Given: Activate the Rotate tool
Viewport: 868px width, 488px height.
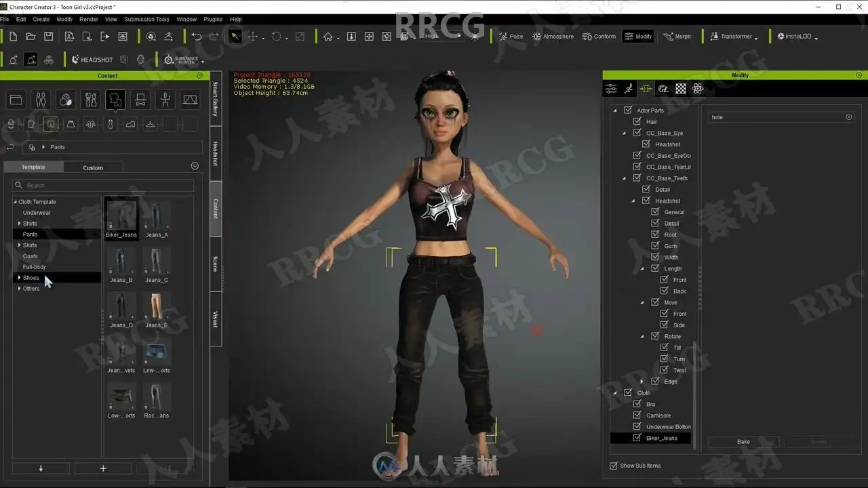Looking at the screenshot, I should [276, 37].
